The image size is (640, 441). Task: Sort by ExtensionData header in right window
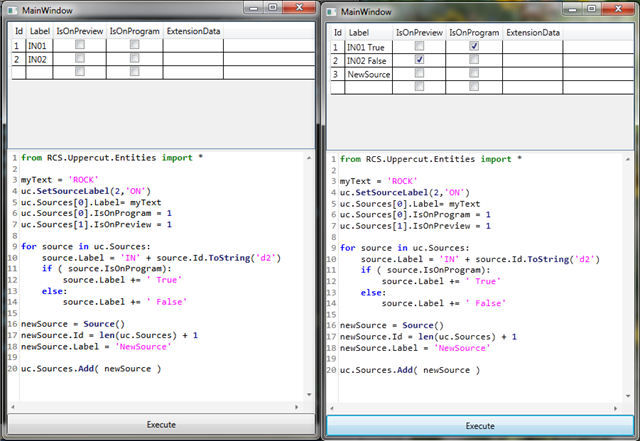pos(533,33)
